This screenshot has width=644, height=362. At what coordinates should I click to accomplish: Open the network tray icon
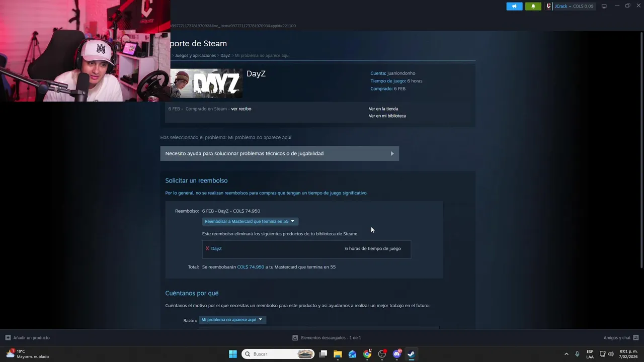[x=602, y=354]
